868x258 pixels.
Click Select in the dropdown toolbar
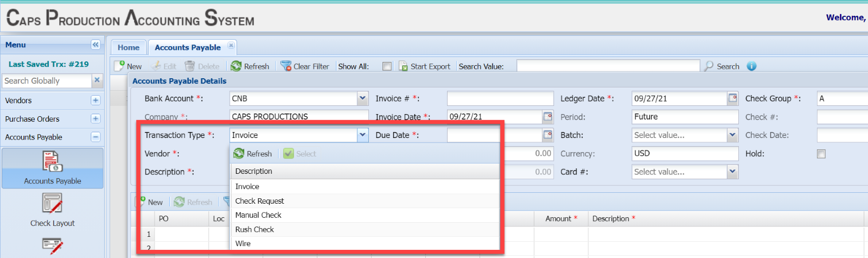click(x=299, y=154)
